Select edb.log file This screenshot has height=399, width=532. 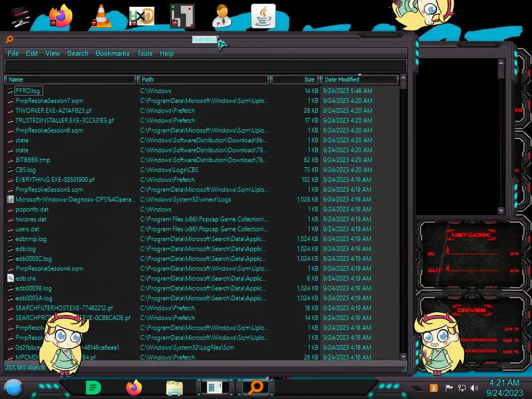coord(25,249)
